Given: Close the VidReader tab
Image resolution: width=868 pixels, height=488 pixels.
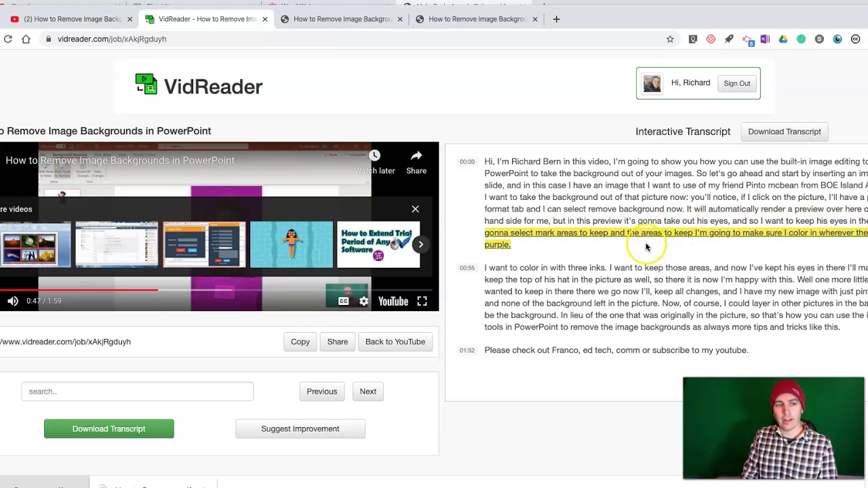Looking at the screenshot, I should click(265, 19).
